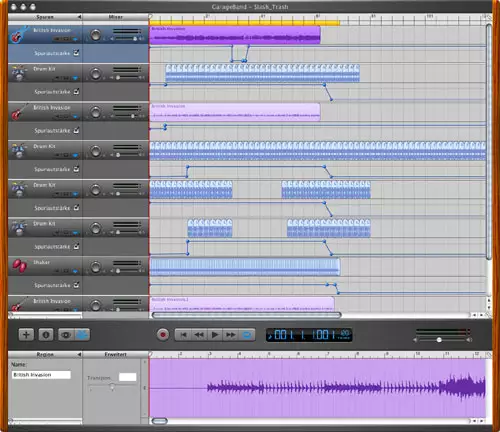Click the volume slider of the Shaker track
This screenshot has width=500, height=432.
pyautogui.click(x=127, y=271)
